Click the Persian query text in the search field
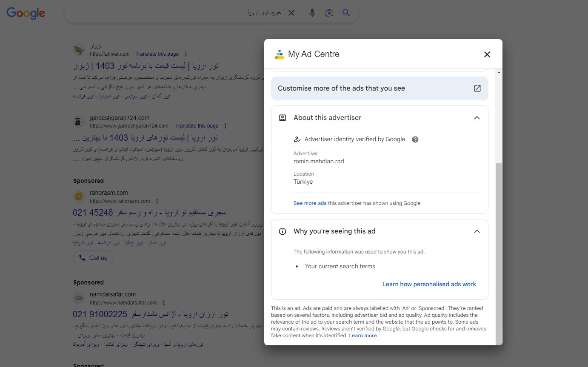The width and height of the screenshot is (588, 367). click(x=265, y=13)
